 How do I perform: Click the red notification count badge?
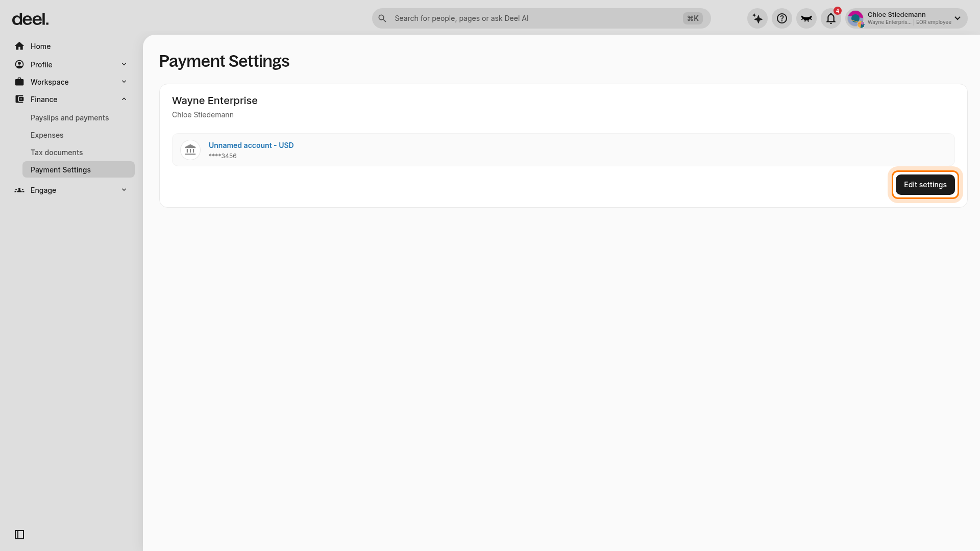point(838,11)
